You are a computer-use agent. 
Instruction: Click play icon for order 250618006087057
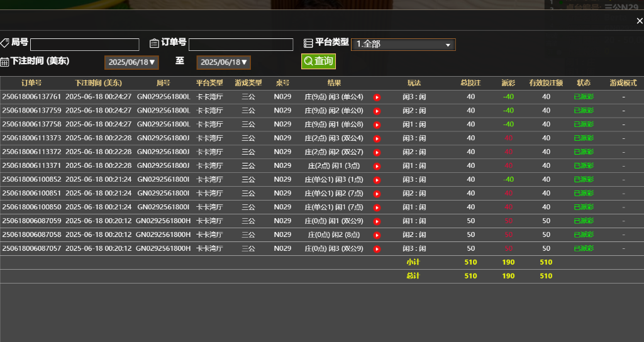(377, 250)
